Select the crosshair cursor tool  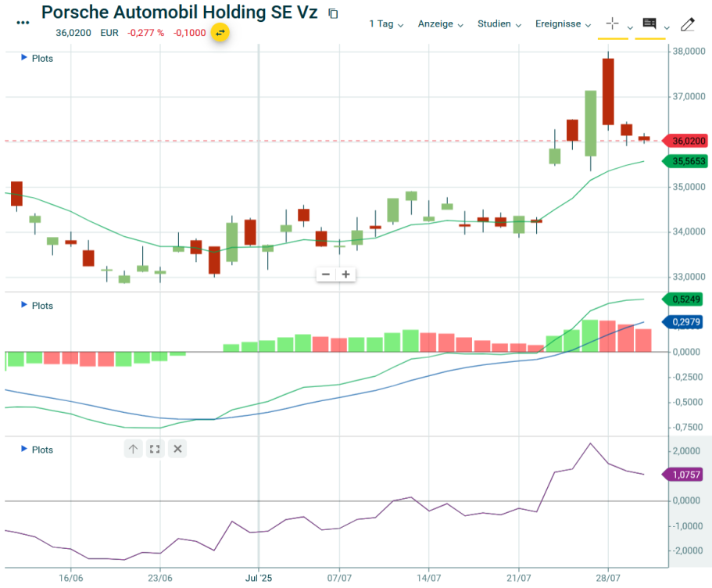click(x=613, y=23)
